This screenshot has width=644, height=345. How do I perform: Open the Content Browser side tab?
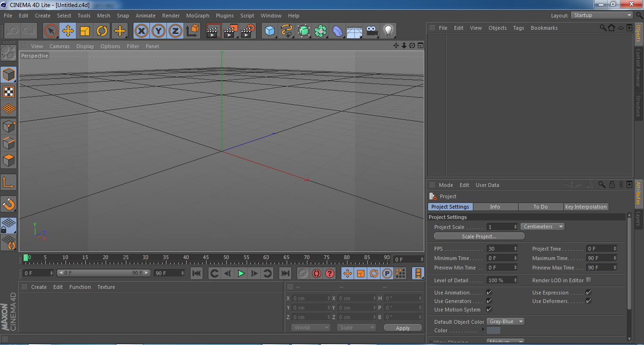(638, 68)
